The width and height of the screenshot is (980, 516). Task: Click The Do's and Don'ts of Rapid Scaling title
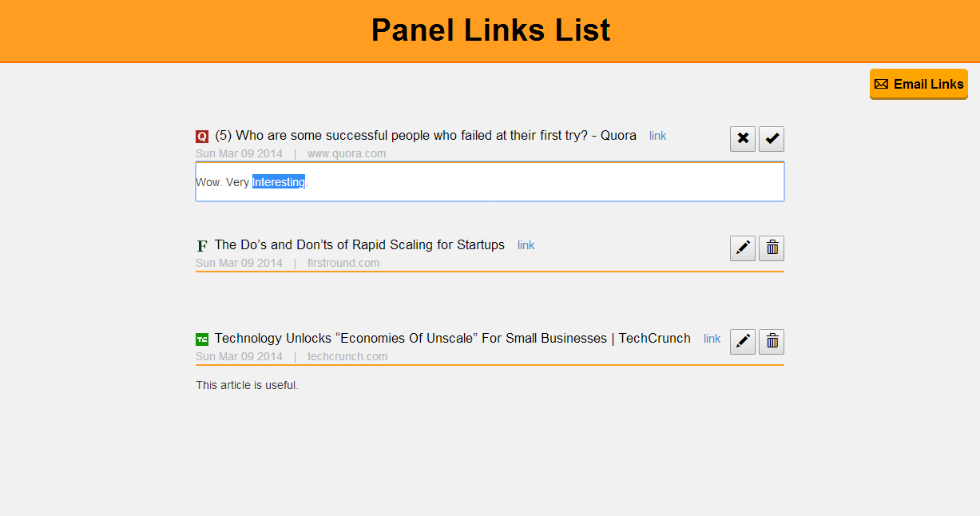(359, 245)
